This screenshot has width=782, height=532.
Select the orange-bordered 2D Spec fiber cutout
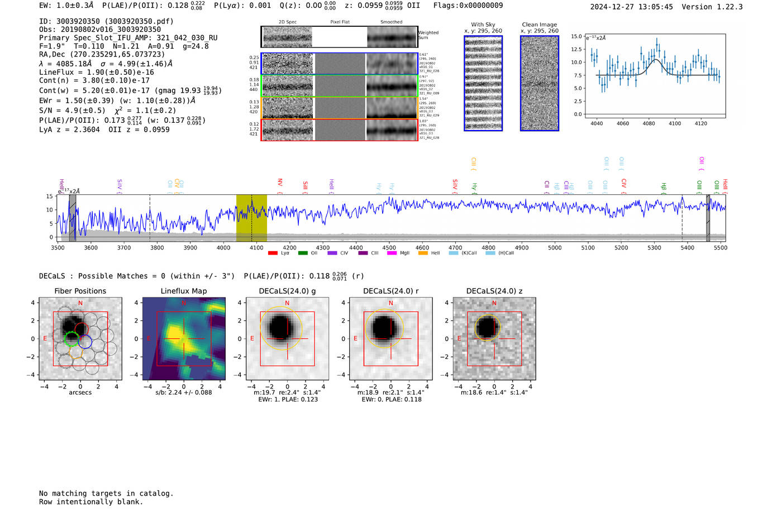click(x=287, y=108)
